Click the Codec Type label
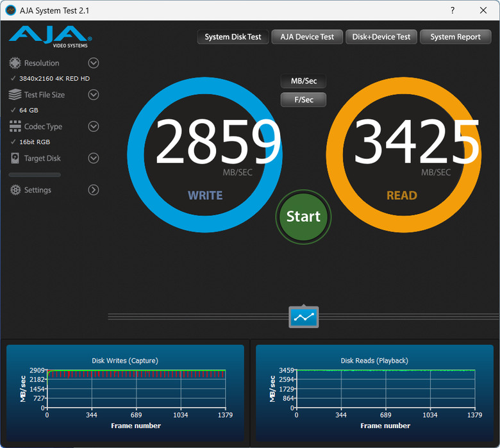Screen dimensions: 500x448 [44, 127]
